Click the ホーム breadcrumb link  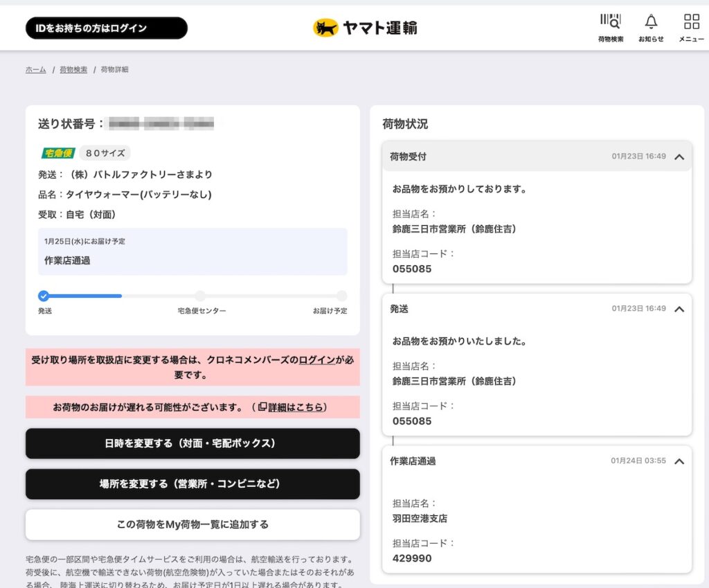click(x=35, y=70)
